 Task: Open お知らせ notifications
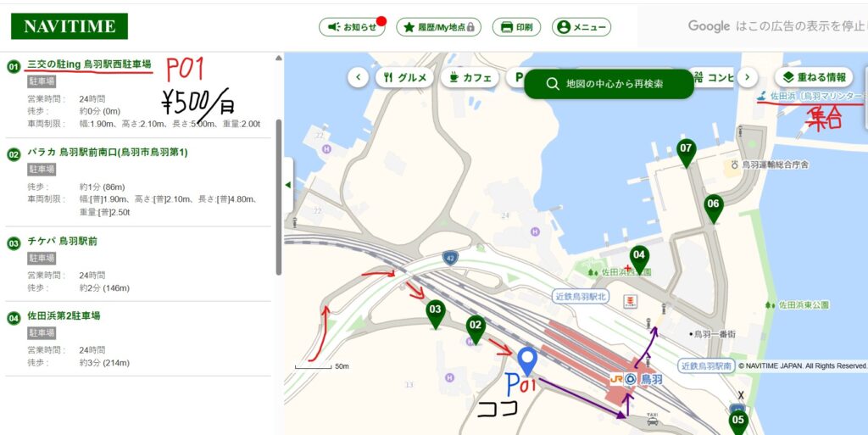[x=352, y=27]
